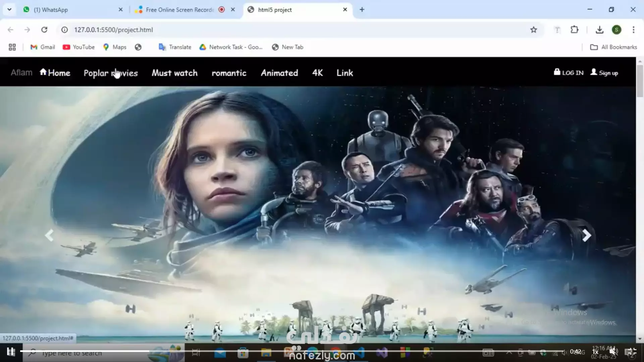Change the 1x playback speed

[595, 352]
